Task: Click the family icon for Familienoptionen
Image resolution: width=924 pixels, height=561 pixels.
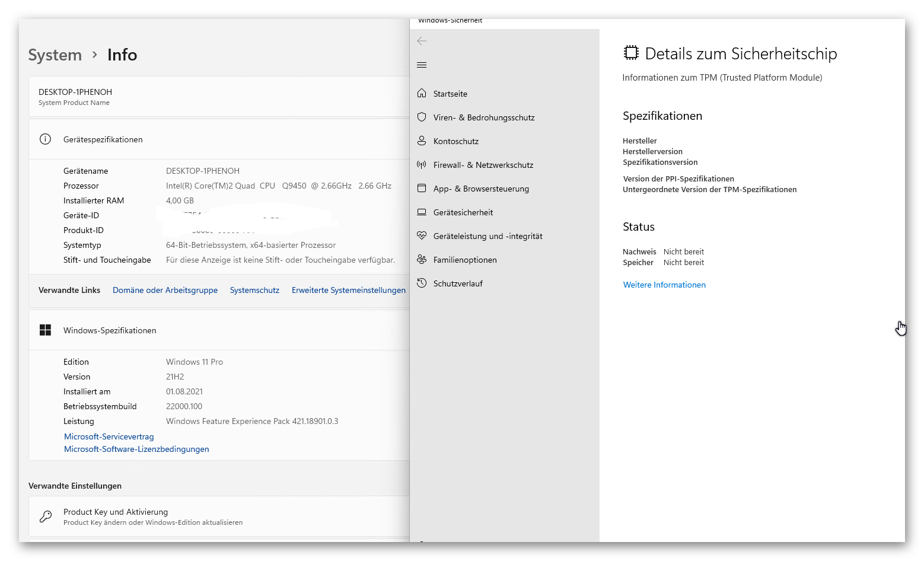Action: (422, 259)
